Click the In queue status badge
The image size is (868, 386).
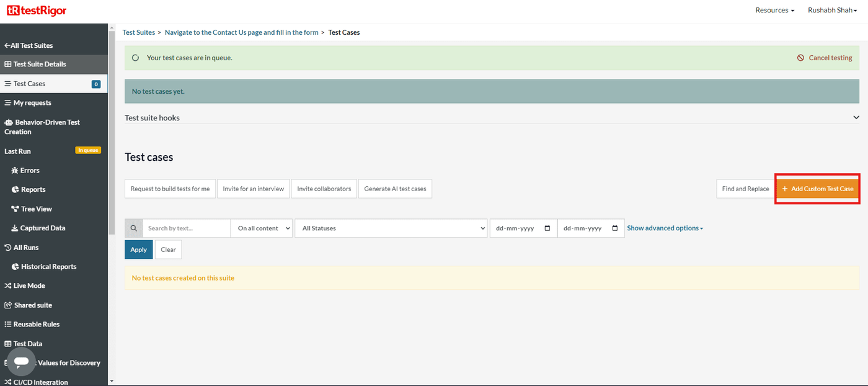tap(88, 150)
